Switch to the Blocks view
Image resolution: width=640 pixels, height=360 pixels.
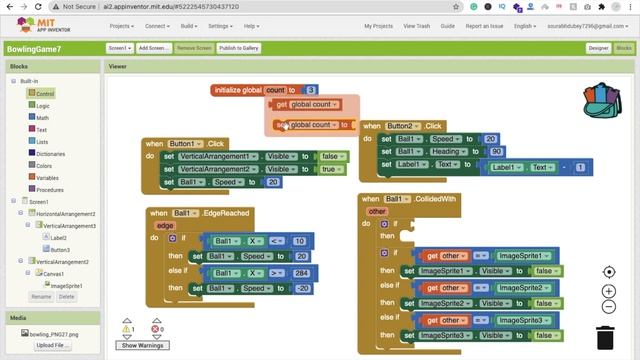tap(624, 48)
